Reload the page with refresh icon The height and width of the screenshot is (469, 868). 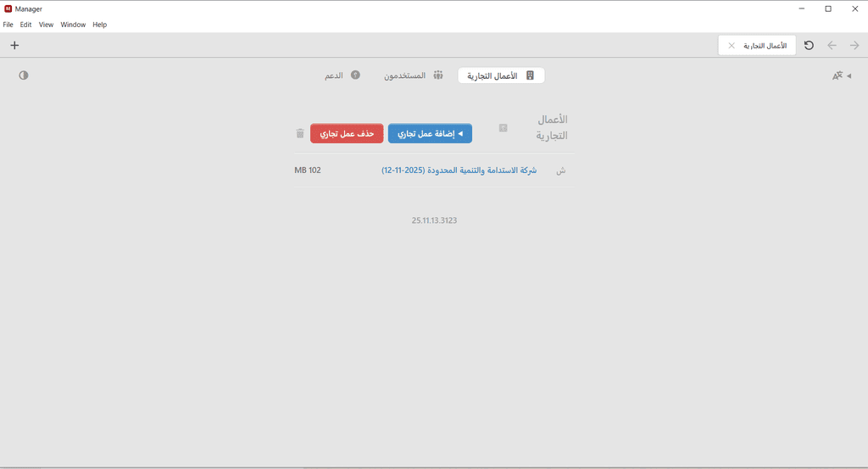click(x=809, y=46)
